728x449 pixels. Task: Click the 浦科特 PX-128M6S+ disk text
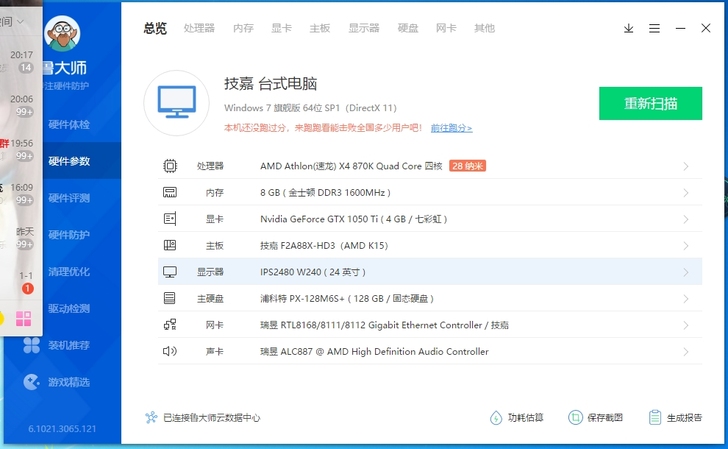tap(347, 299)
